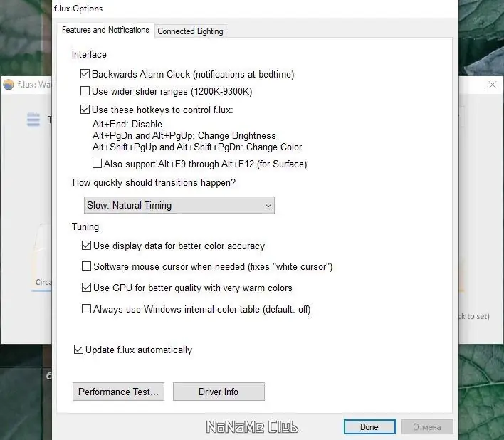Open Driver Info
The image size is (504, 440).
click(219, 392)
